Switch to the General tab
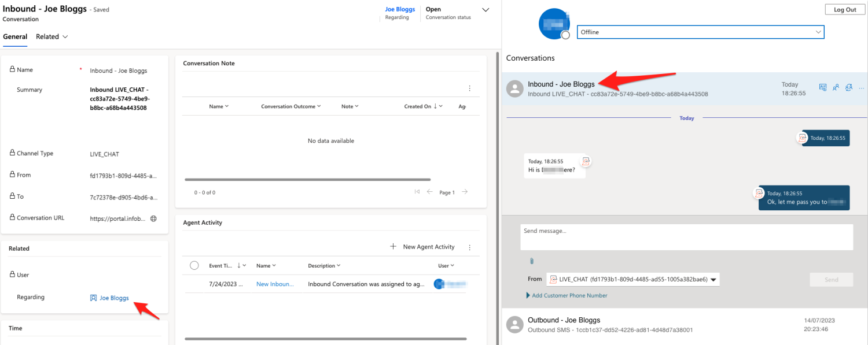868x345 pixels. click(x=15, y=36)
